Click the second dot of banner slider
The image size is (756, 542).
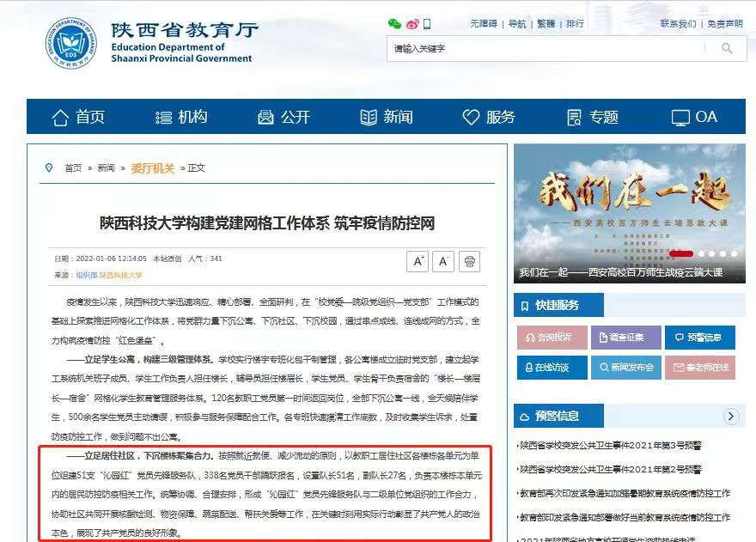[x=703, y=253]
